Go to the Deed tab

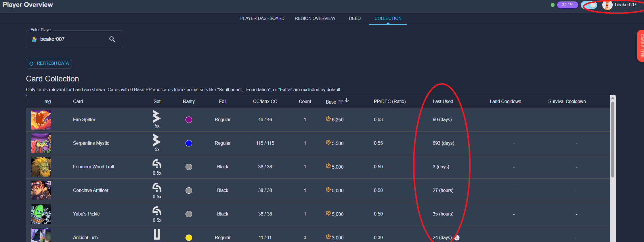click(x=355, y=18)
